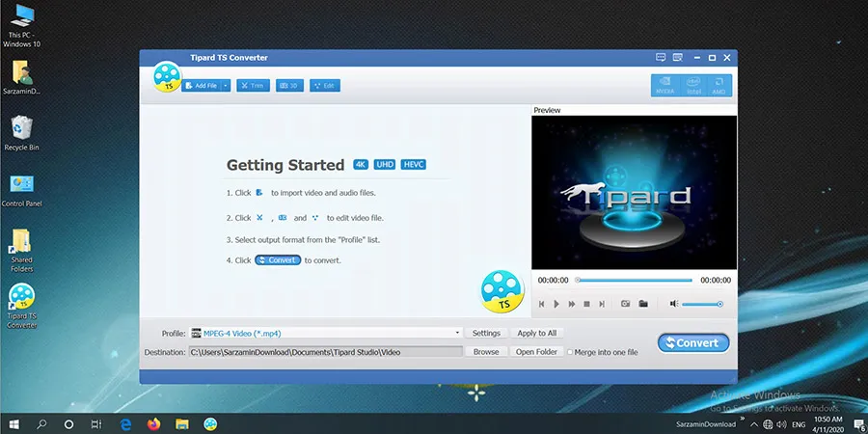868x434 pixels.
Task: Click the UHD badge
Action: (385, 164)
